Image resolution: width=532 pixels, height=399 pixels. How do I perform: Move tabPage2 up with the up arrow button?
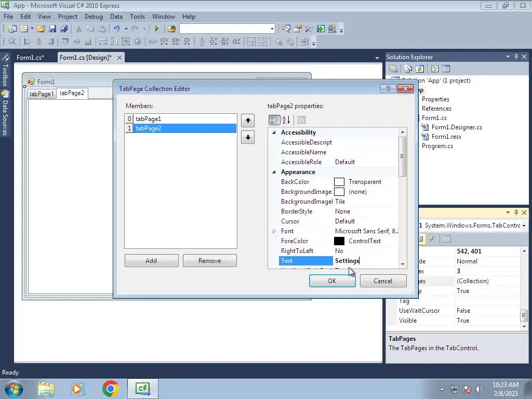coord(248,121)
